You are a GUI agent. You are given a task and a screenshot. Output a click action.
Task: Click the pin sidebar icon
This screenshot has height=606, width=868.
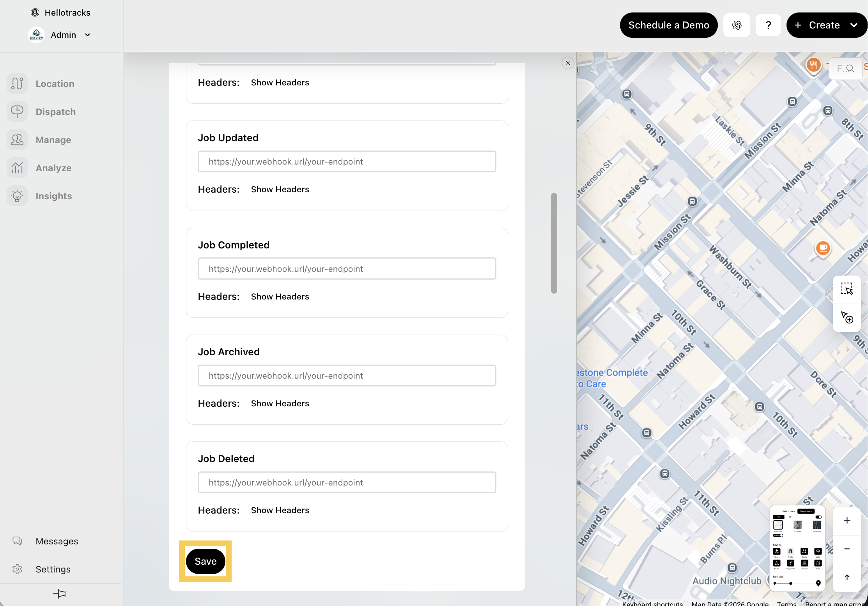(x=59, y=594)
